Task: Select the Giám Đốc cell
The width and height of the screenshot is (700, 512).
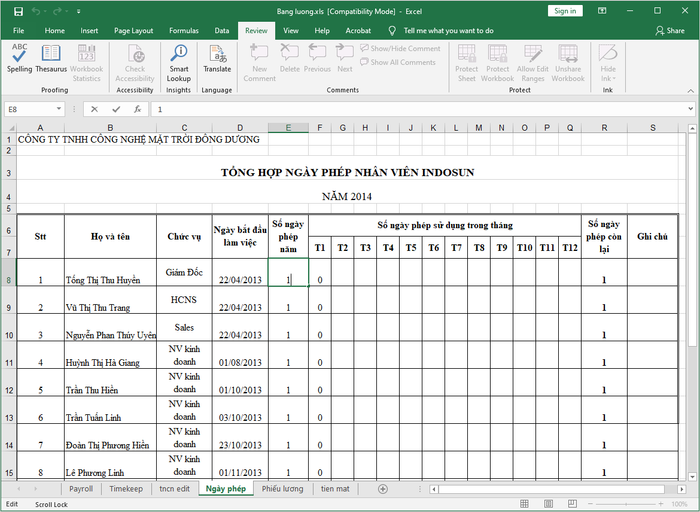Action: point(184,272)
